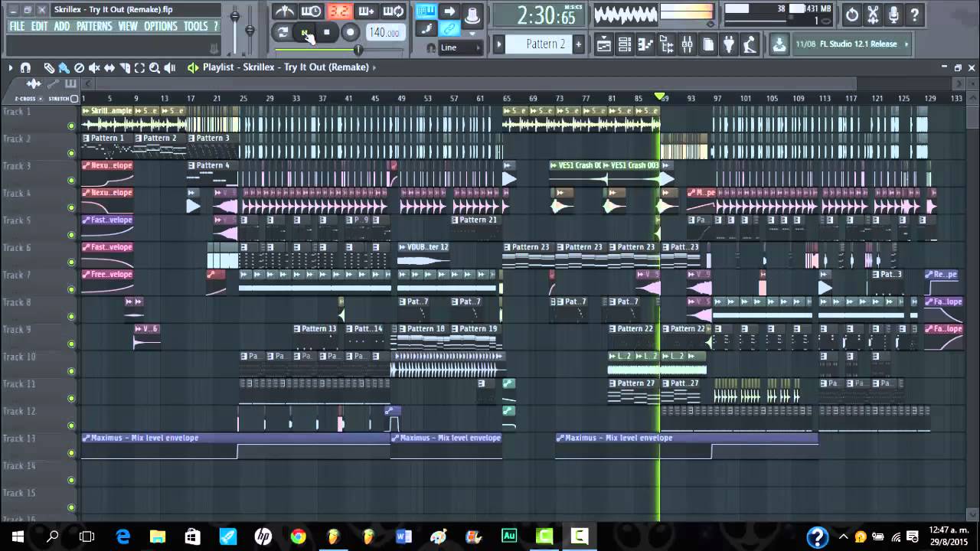
Task: Open the FILE menu
Action: tap(17, 27)
